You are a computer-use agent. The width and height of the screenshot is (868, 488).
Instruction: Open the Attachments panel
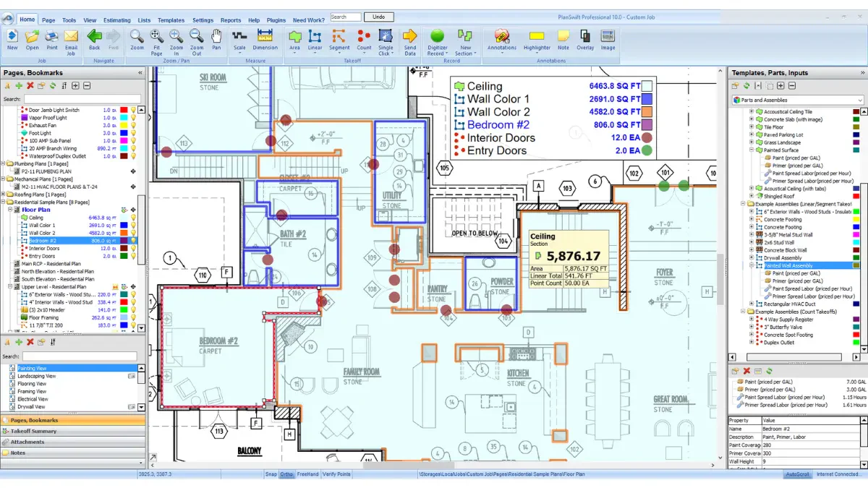(x=72, y=442)
